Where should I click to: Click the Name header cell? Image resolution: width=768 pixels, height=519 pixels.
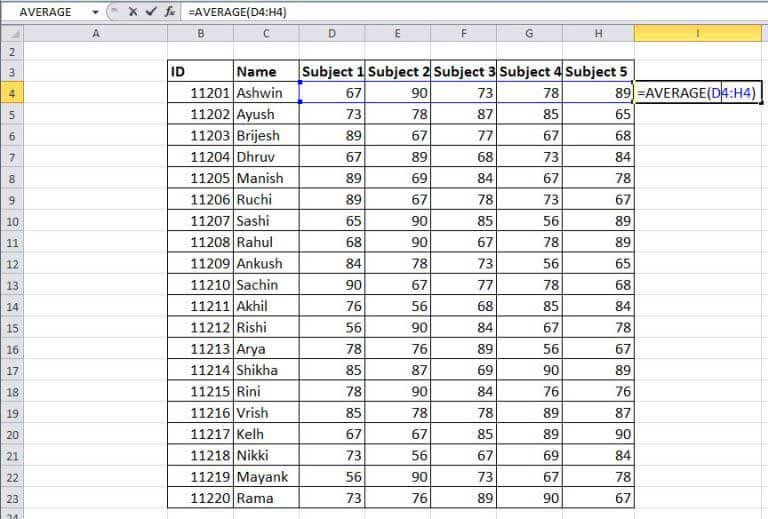[x=266, y=71]
